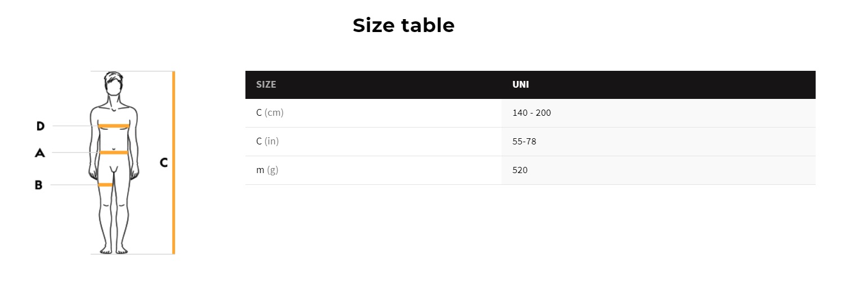Select the m (g) row label
Viewport: 868px width, 281px height.
pos(267,170)
